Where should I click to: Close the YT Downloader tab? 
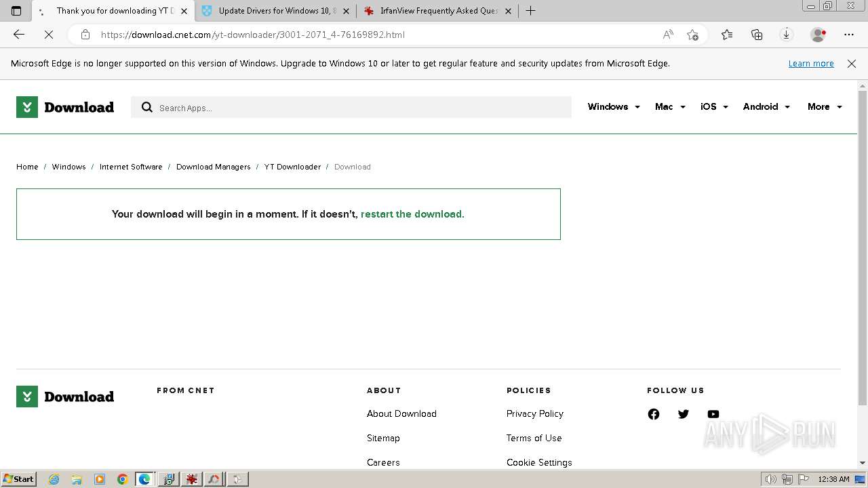[184, 11]
